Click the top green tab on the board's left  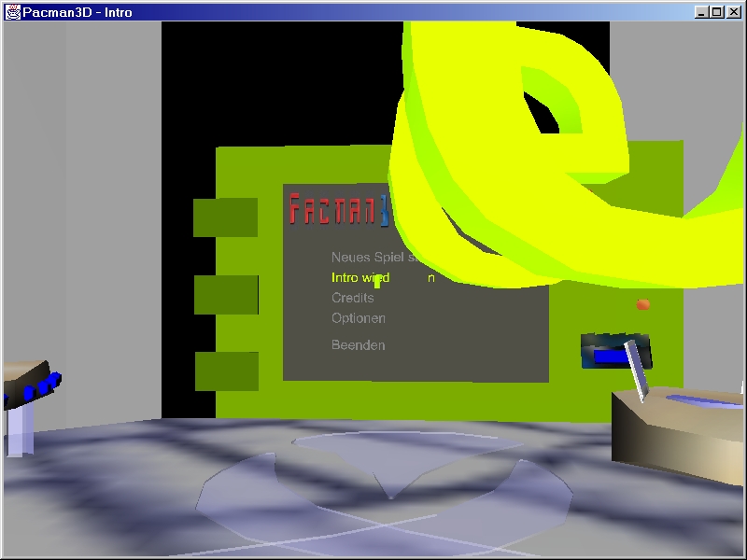pyautogui.click(x=225, y=217)
